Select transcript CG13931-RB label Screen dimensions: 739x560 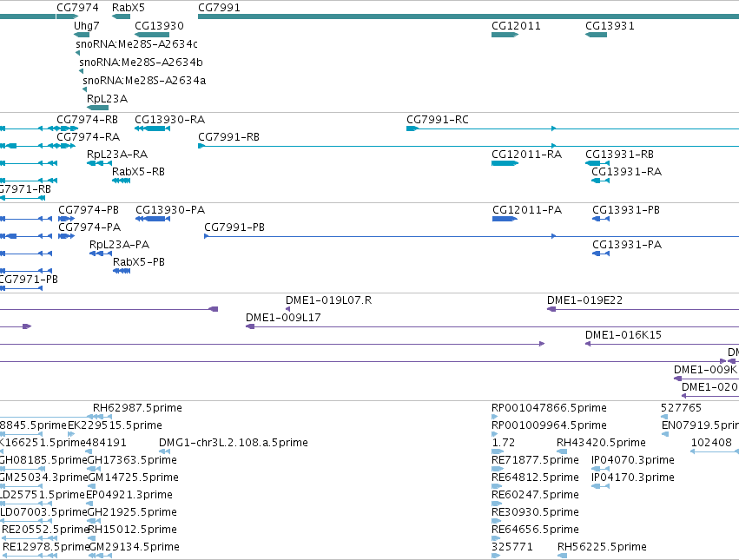tap(619, 155)
